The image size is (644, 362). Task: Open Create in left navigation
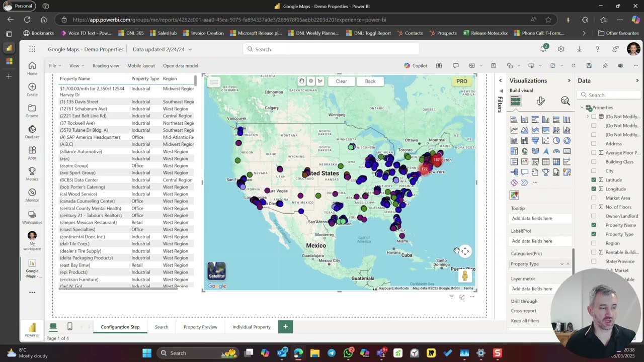(x=32, y=90)
